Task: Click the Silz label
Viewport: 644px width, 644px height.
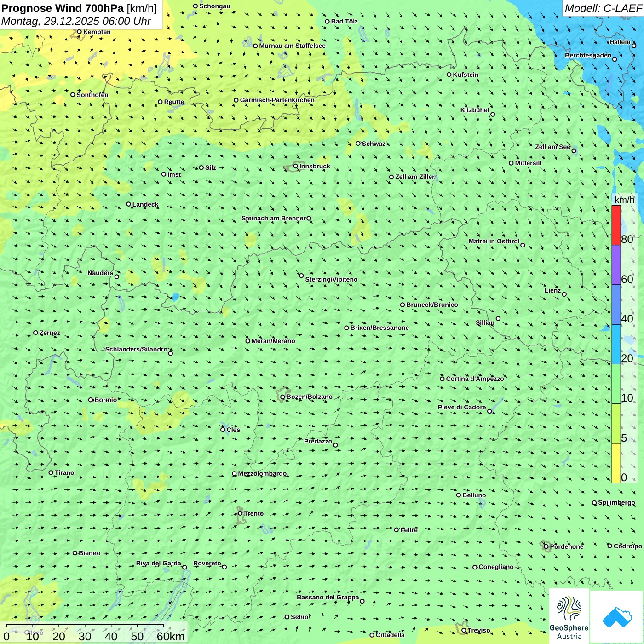Action: [x=211, y=167]
